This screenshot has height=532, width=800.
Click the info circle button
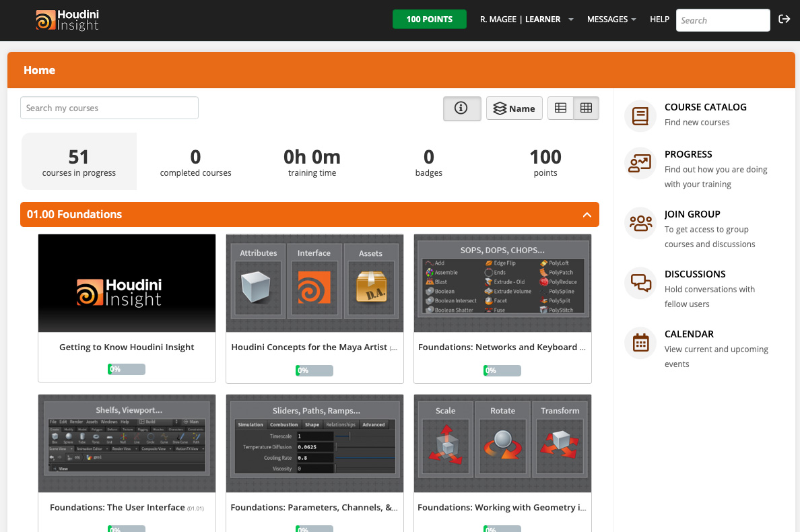tap(462, 108)
